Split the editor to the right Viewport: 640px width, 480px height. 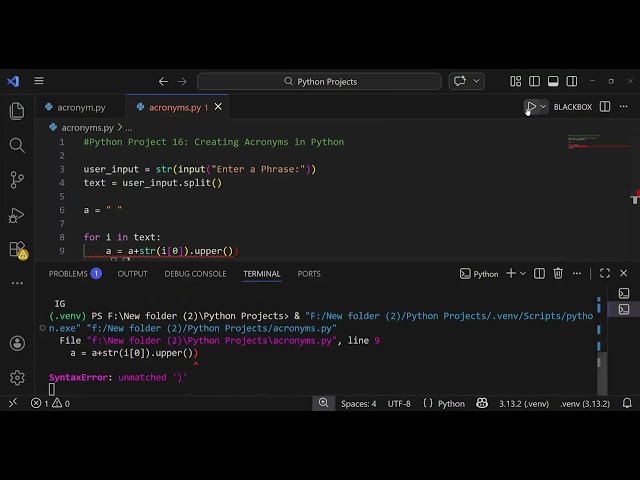tap(605, 107)
